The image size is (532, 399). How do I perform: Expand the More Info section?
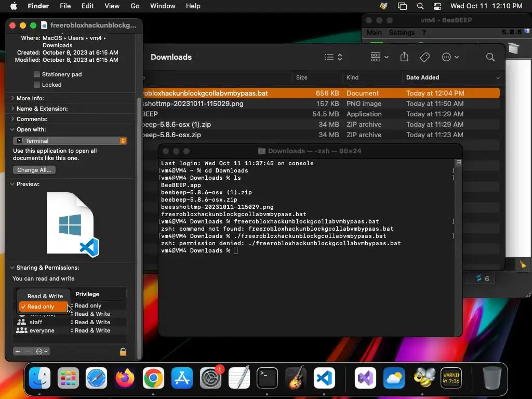tap(12, 98)
